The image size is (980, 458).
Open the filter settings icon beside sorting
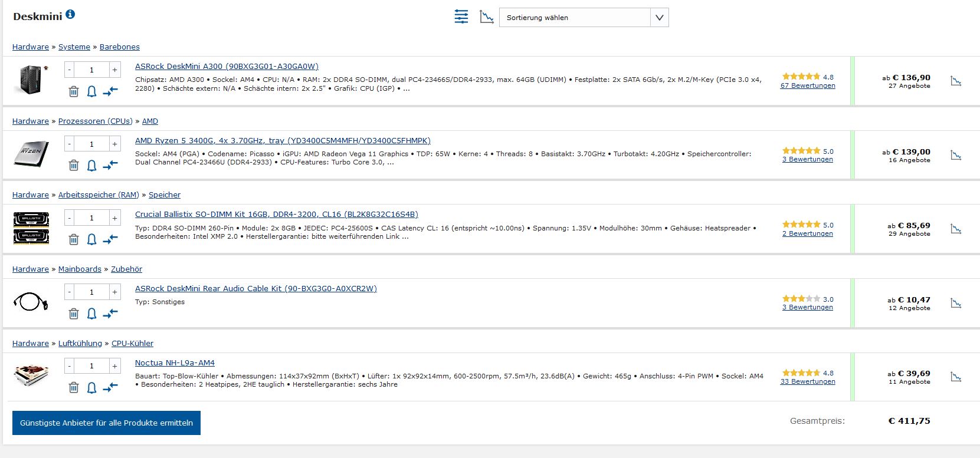pos(461,17)
